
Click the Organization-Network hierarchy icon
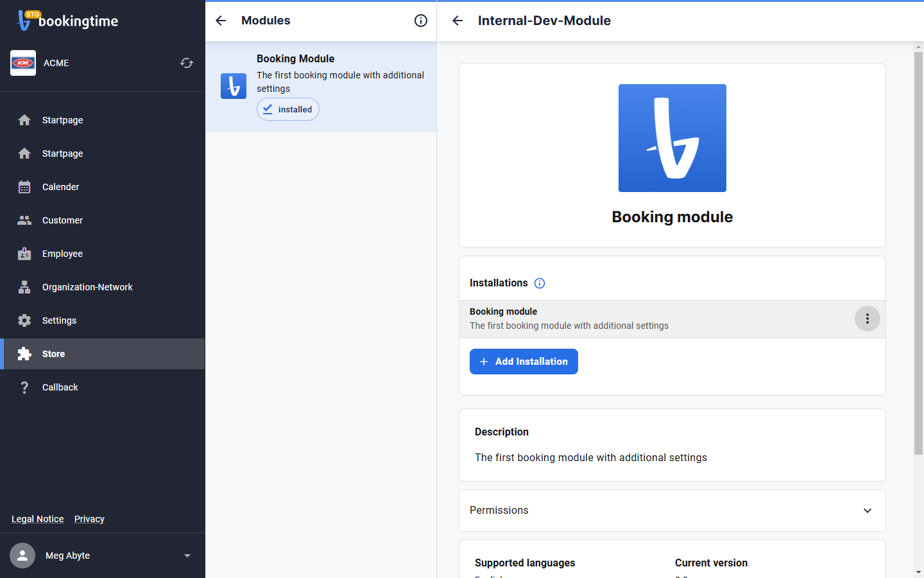[24, 287]
